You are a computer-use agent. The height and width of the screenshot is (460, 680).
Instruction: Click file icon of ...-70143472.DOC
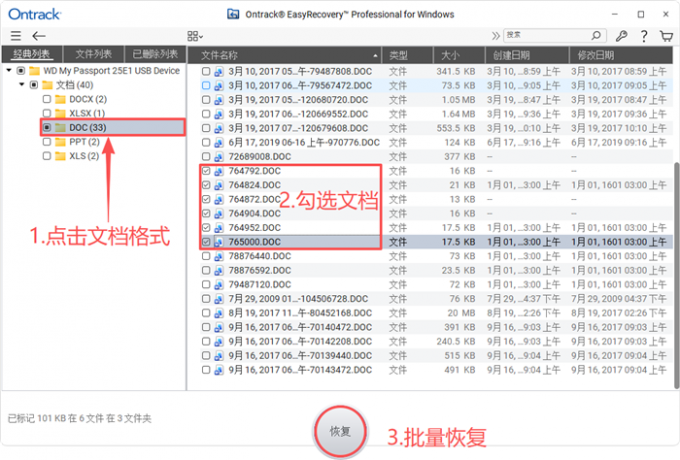coord(219,370)
